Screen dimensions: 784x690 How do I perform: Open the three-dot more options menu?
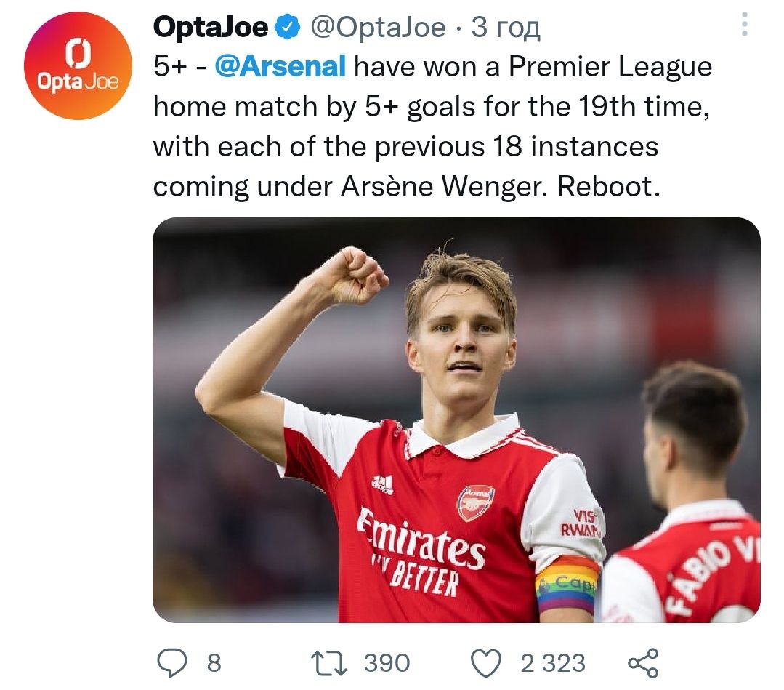(743, 25)
